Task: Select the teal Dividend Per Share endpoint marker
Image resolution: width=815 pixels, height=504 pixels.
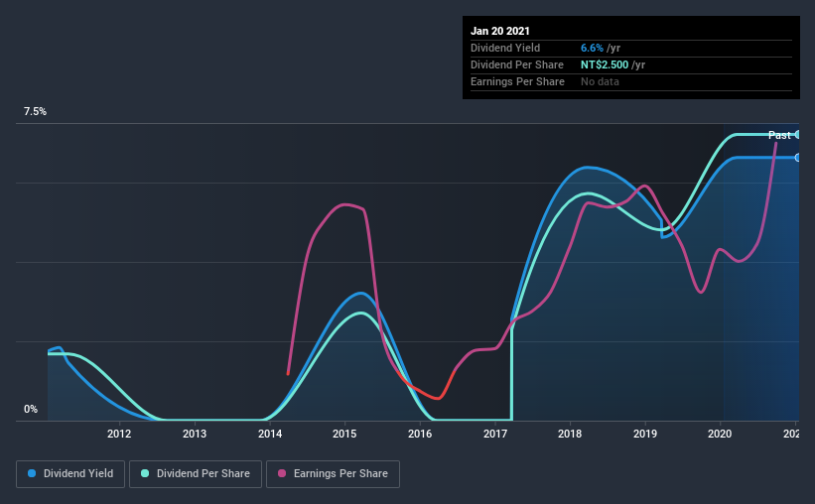Action: pyautogui.click(x=798, y=135)
